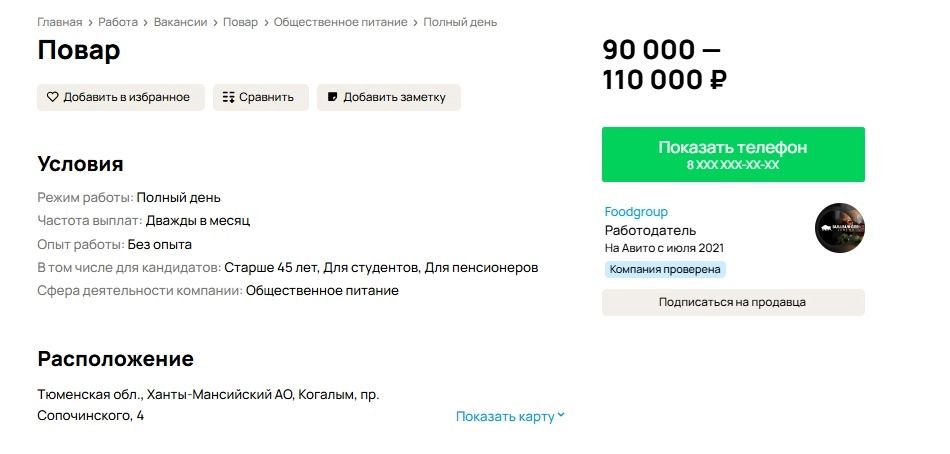Click the note icon on Добавить заметку
Screen dimensions: 950x454
[x=332, y=97]
